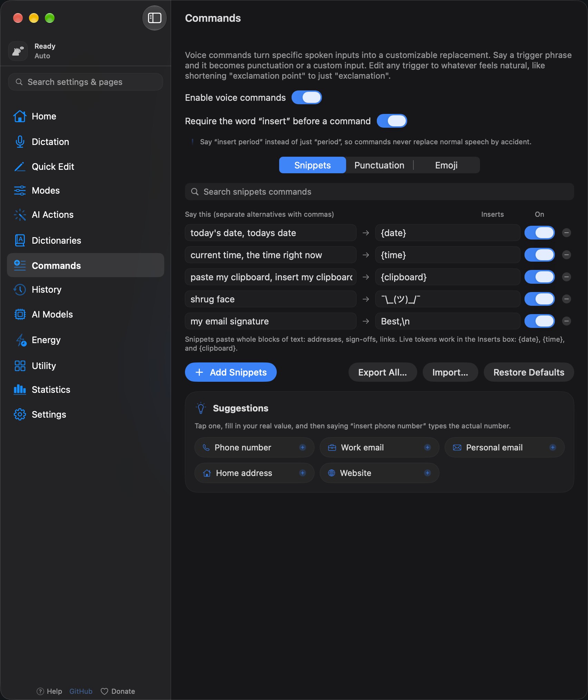Toggle the sidebar panel icon
The height and width of the screenshot is (700, 588).
pyautogui.click(x=154, y=18)
